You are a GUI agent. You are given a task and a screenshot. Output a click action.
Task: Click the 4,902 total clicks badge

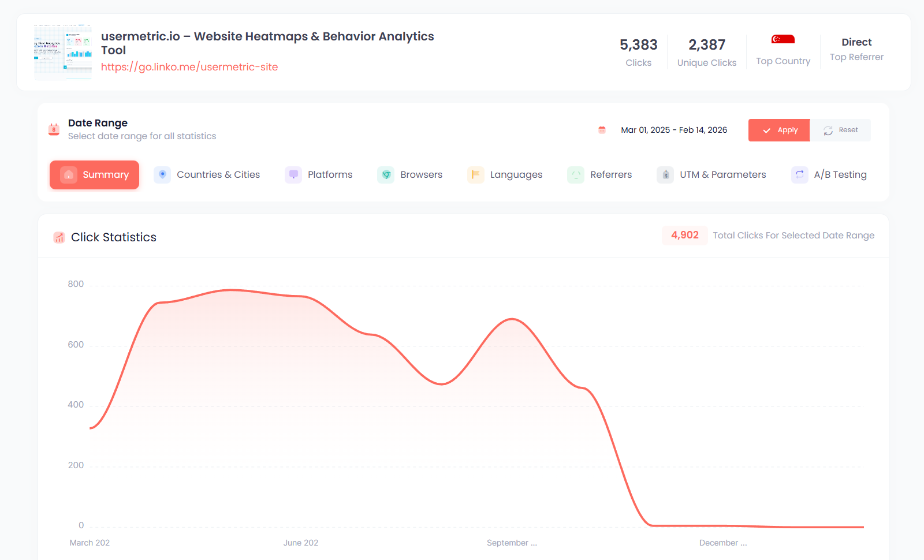[x=684, y=235]
